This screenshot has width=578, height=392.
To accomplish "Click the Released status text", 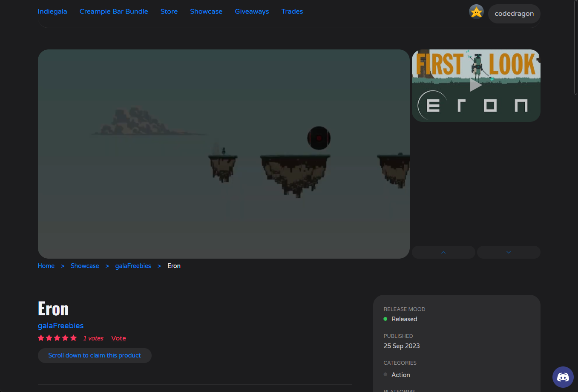I will (404, 319).
